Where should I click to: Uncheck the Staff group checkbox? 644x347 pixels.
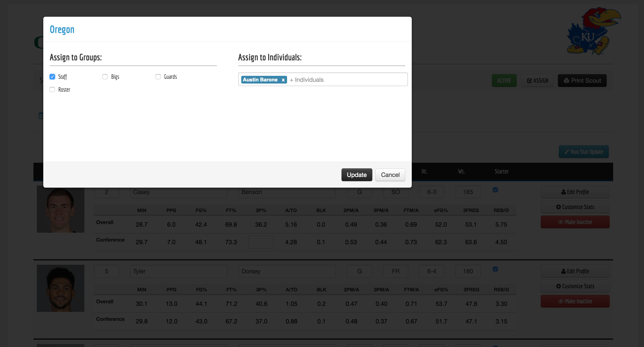point(52,77)
